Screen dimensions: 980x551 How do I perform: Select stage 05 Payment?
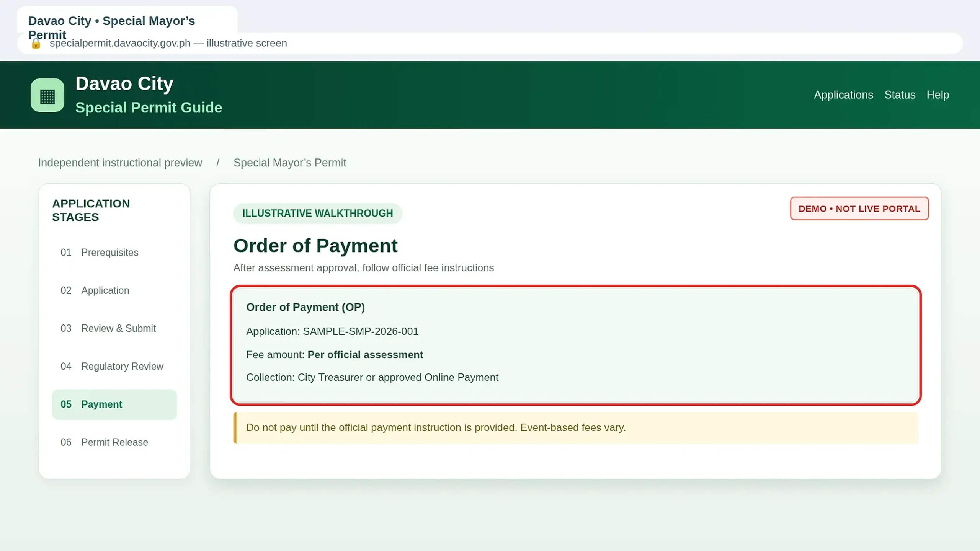coord(114,404)
